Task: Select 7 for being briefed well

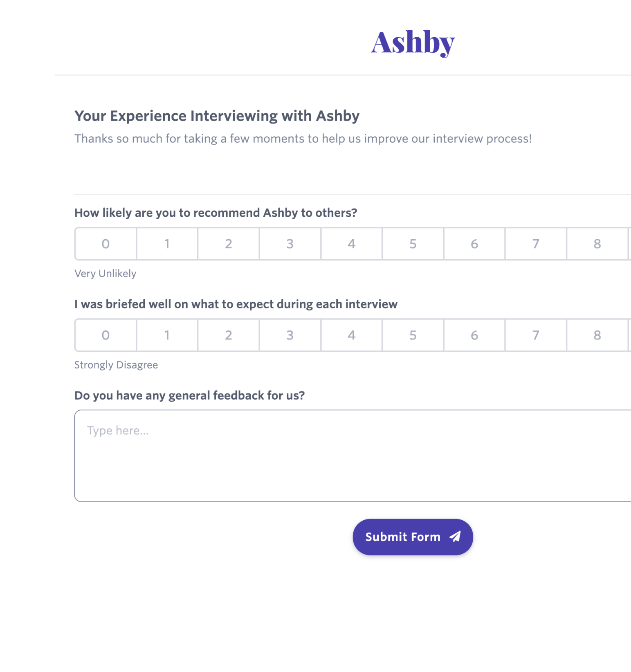Action: tap(536, 335)
